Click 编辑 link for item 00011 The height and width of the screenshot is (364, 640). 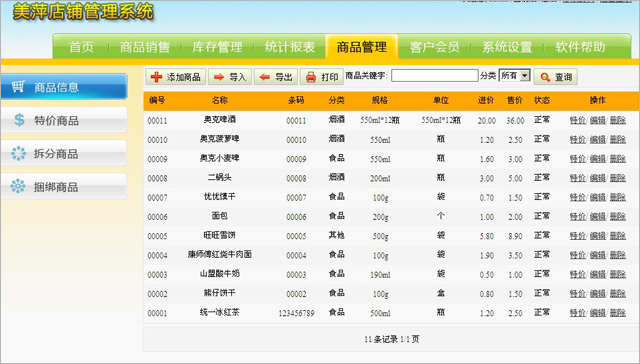[x=598, y=120]
